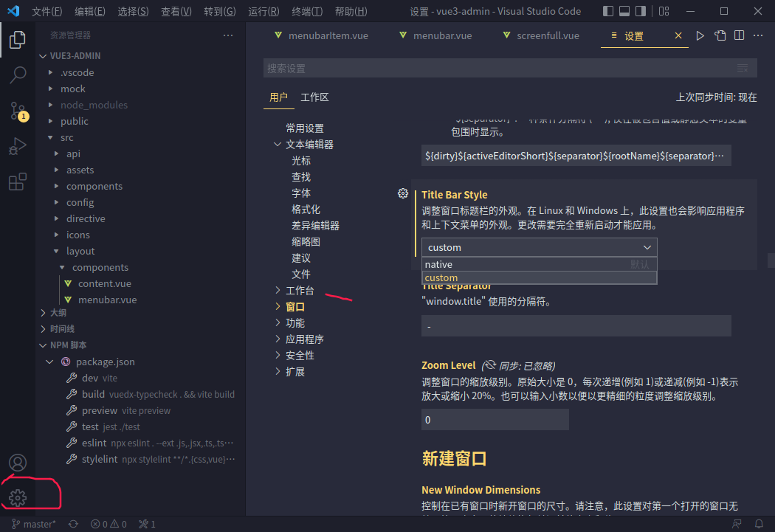Image resolution: width=775 pixels, height=532 pixels.
Task: Click the notifications bell in status bar
Action: 759,524
